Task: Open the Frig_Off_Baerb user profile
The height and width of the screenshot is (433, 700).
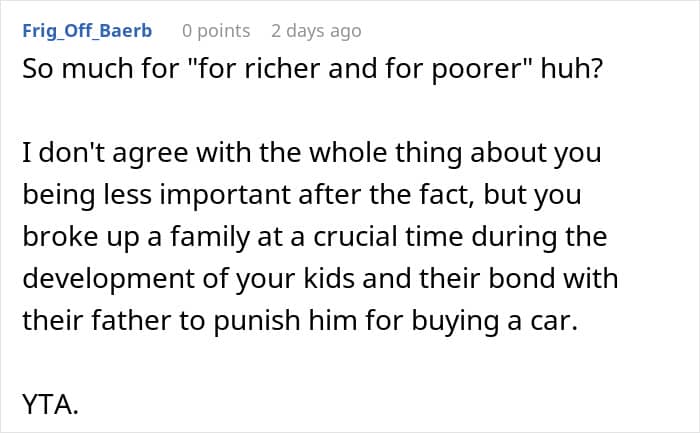Action: click(x=87, y=31)
